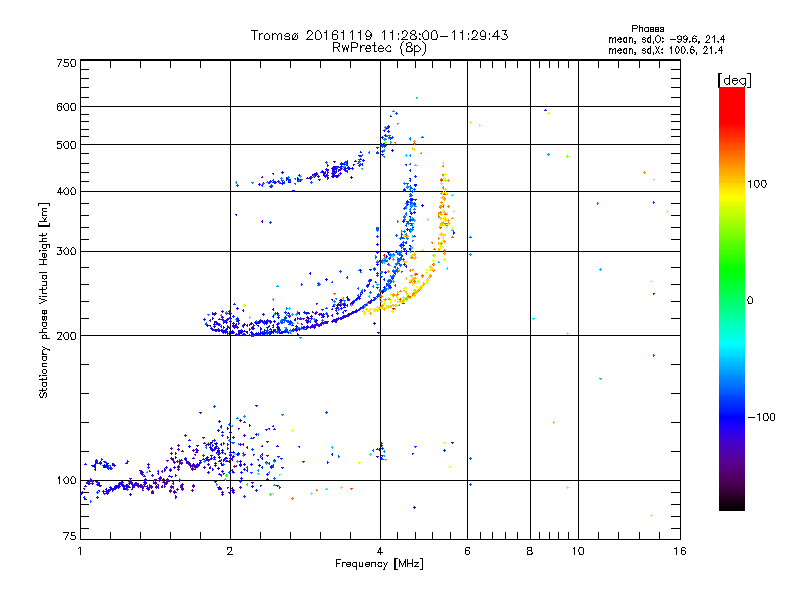Click the '1' x-axis tick label
The image size is (800, 600).
80,551
